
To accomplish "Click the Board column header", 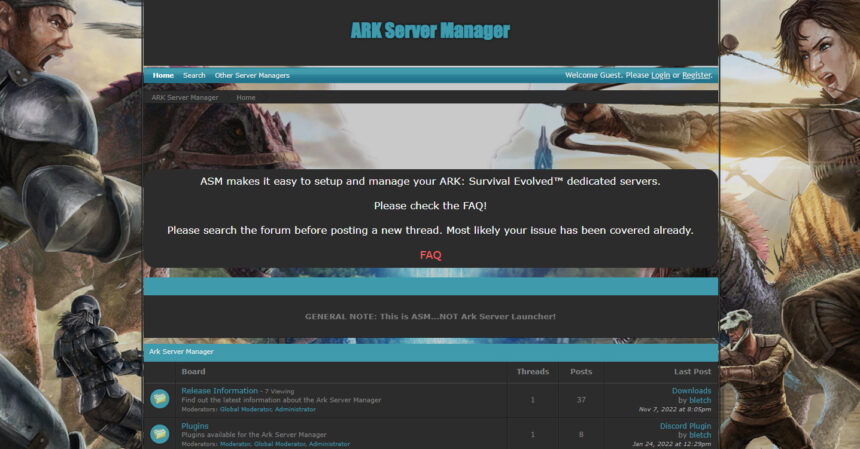I will coord(193,371).
